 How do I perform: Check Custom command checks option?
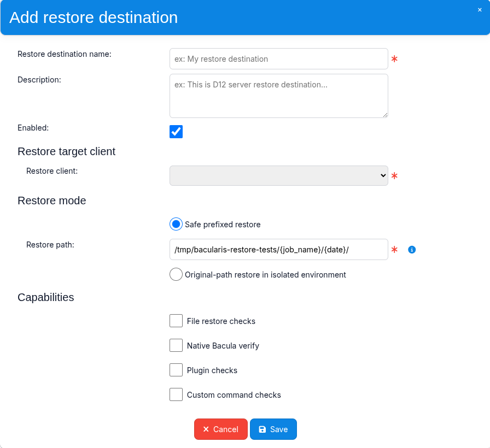[176, 394]
